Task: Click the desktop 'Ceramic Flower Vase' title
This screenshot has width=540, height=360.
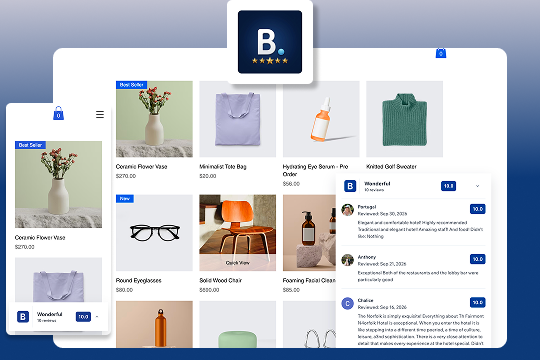Action: [x=142, y=167]
